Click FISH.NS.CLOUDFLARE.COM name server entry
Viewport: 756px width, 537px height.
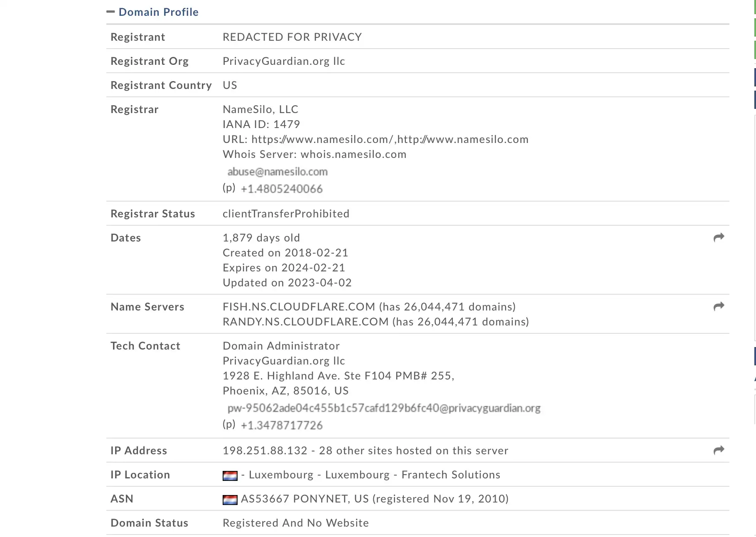coord(299,307)
